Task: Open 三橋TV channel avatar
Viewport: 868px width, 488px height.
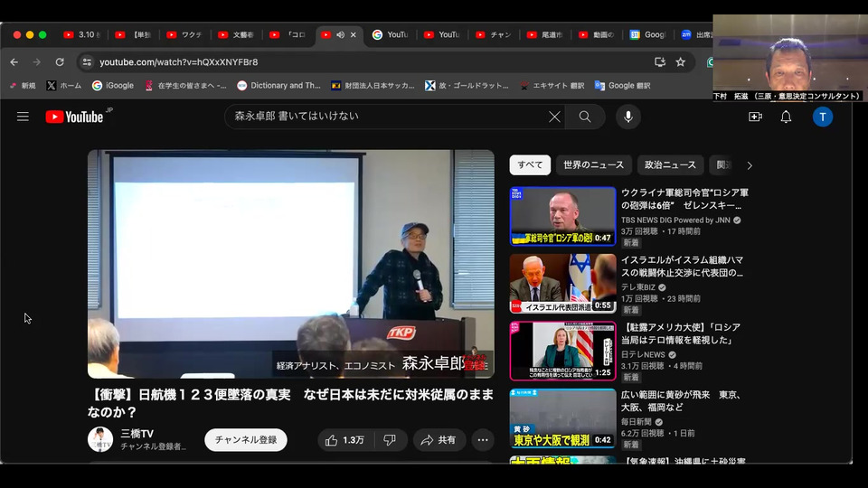Action: coord(100,440)
